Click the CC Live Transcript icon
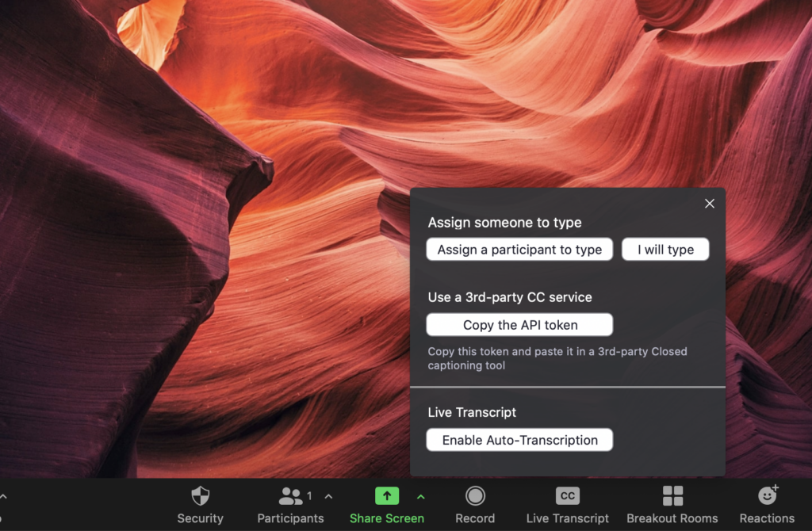The height and width of the screenshot is (531, 812). [567, 496]
